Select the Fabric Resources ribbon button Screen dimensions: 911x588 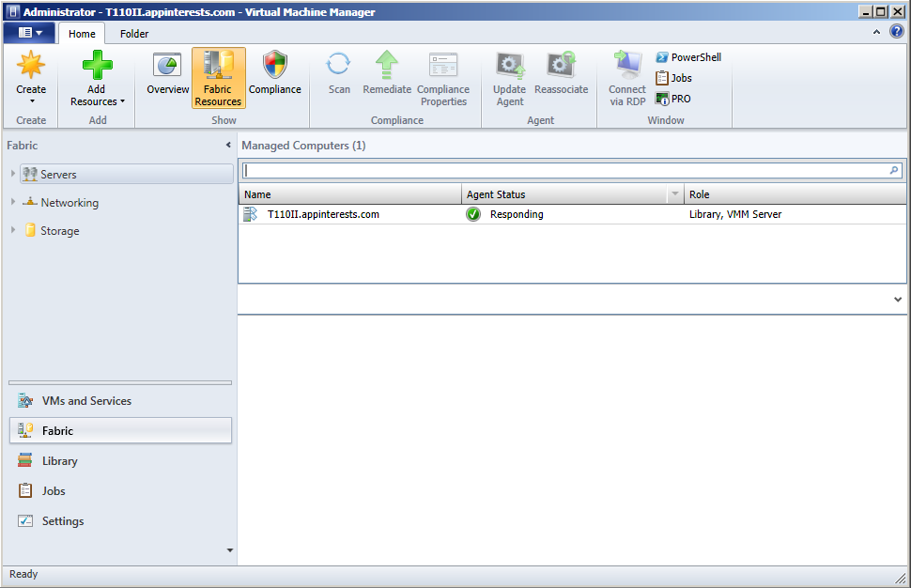point(218,78)
